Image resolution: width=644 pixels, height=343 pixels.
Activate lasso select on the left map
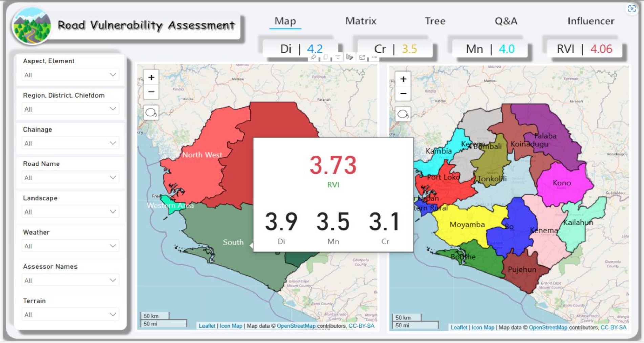[151, 113]
